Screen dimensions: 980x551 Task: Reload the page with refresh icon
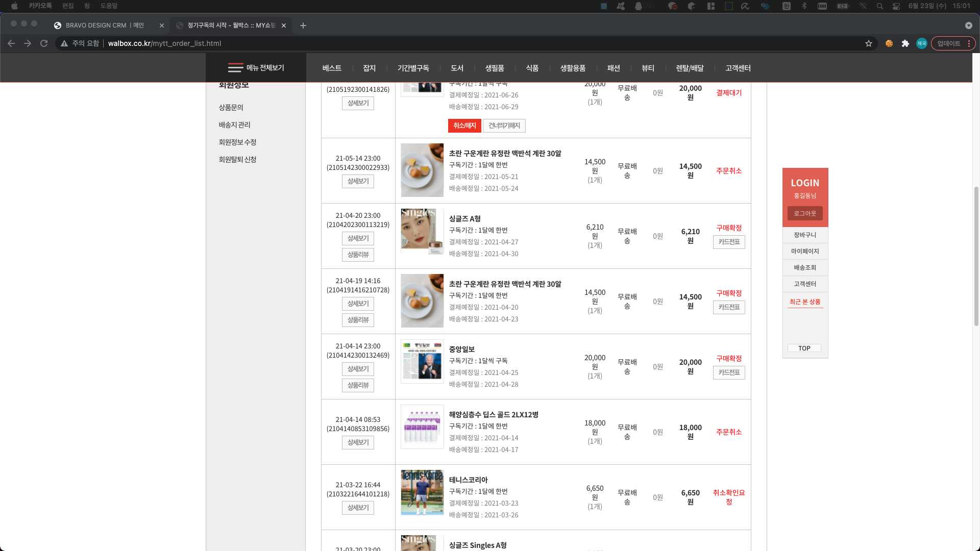(44, 43)
